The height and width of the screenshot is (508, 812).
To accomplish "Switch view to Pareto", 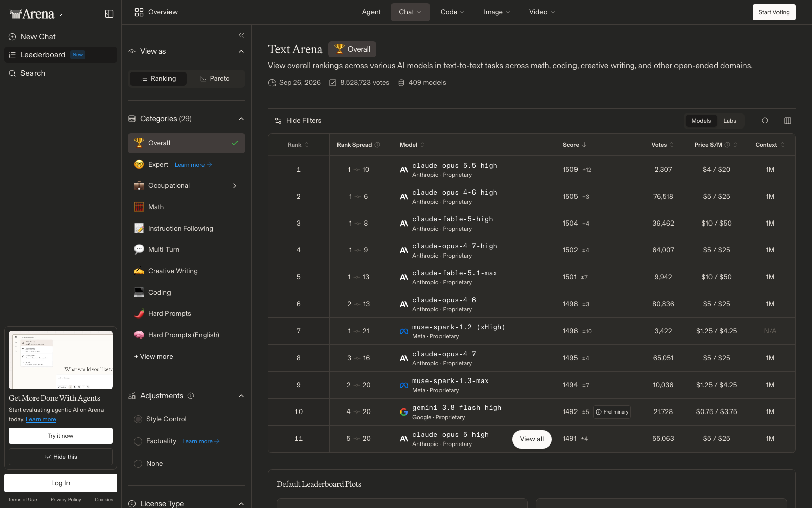I will tap(215, 79).
